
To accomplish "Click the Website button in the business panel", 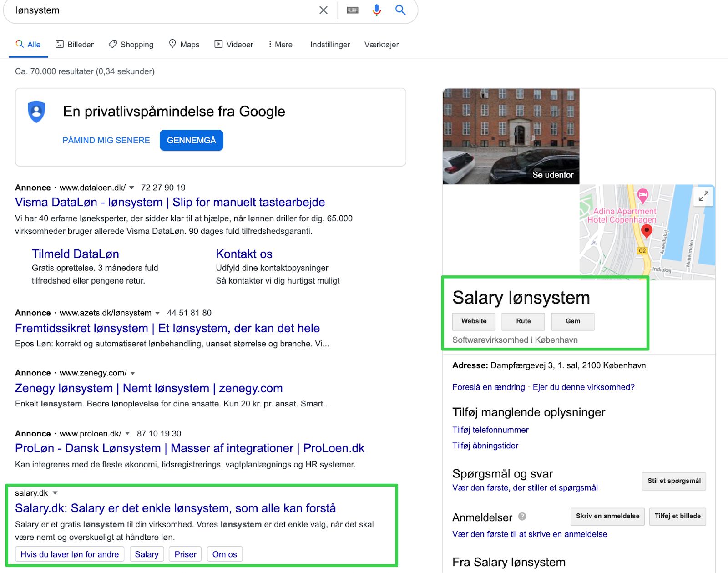I will [x=474, y=321].
